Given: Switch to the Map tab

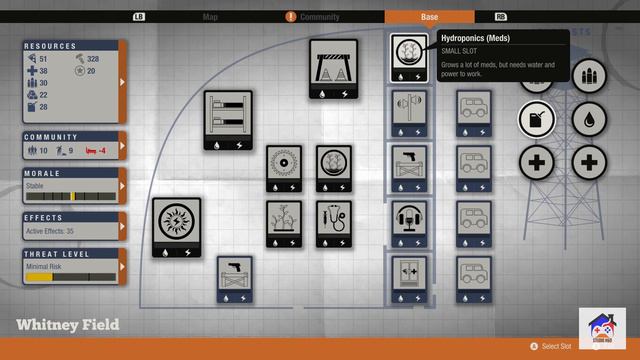Looking at the screenshot, I should coord(210,17).
